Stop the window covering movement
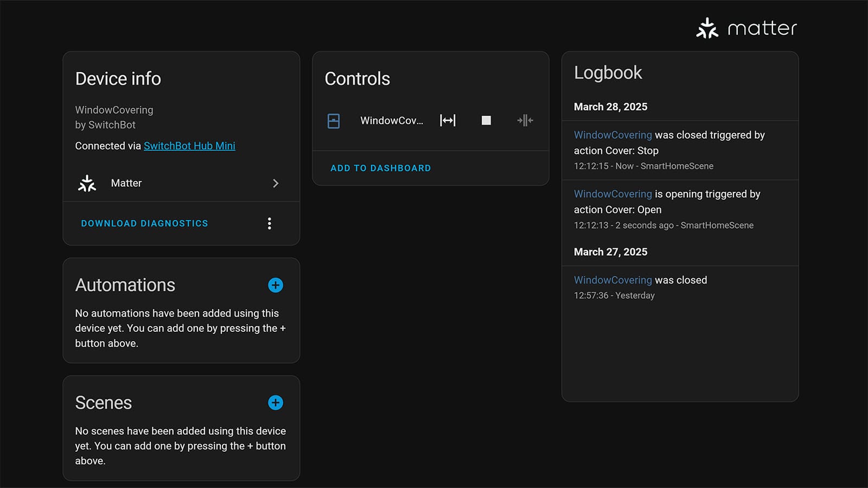 tap(486, 120)
